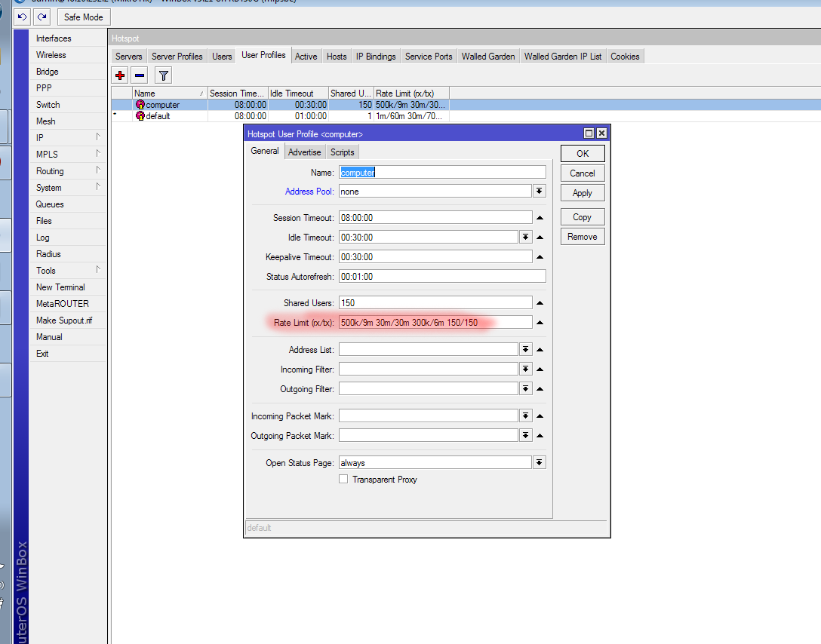Click the redo arrow icon
Viewport: 821px width, 644px height.
coord(42,17)
